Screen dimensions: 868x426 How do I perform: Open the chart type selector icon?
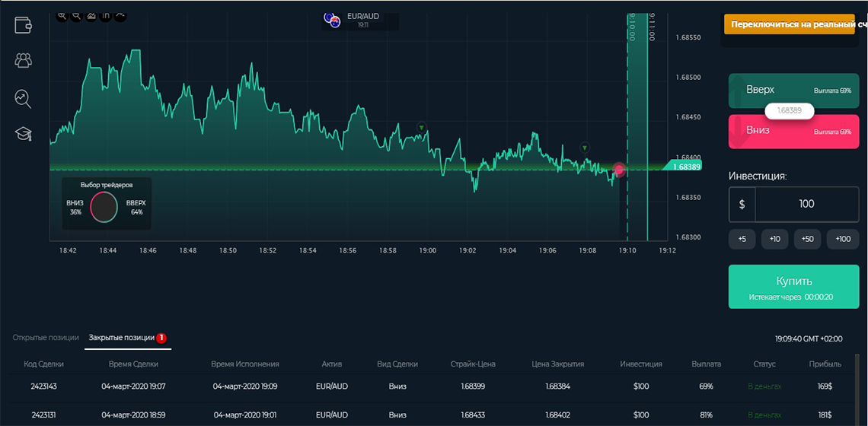coord(91,15)
